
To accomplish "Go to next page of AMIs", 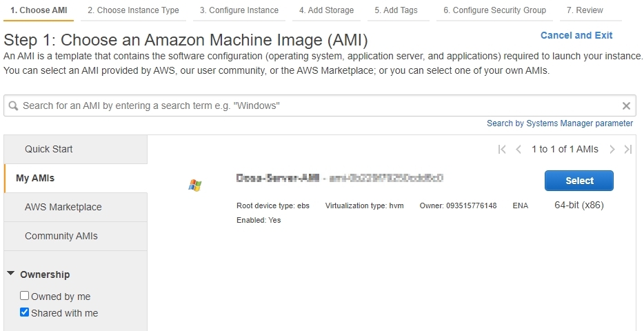I will tap(612, 150).
